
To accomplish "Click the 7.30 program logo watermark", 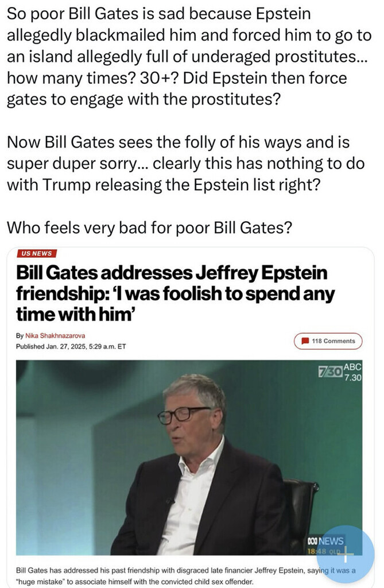I will coord(330,372).
